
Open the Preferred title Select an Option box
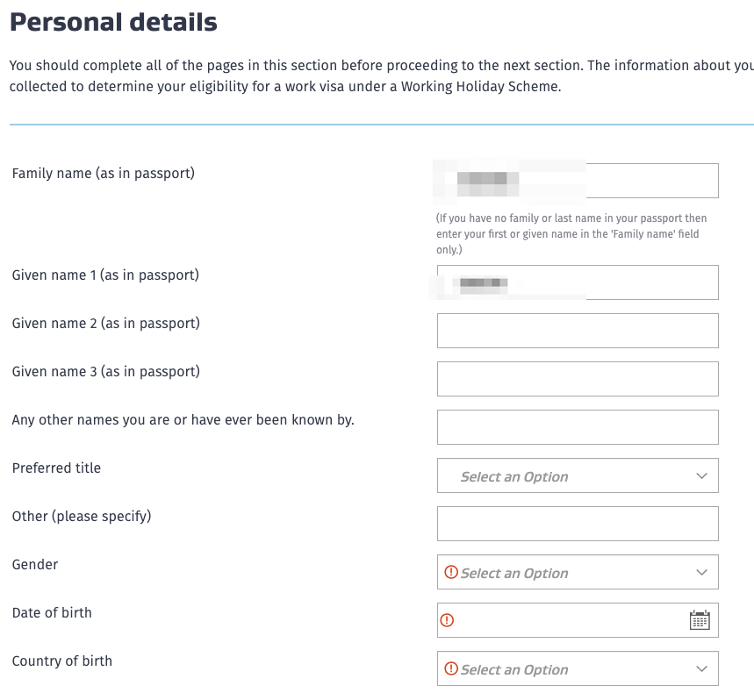pos(562,475)
